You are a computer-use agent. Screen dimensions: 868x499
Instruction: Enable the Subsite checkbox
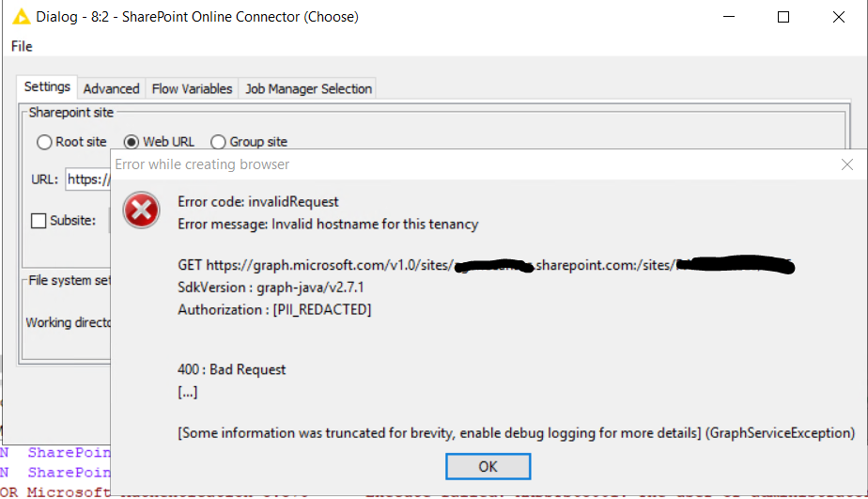(x=39, y=221)
